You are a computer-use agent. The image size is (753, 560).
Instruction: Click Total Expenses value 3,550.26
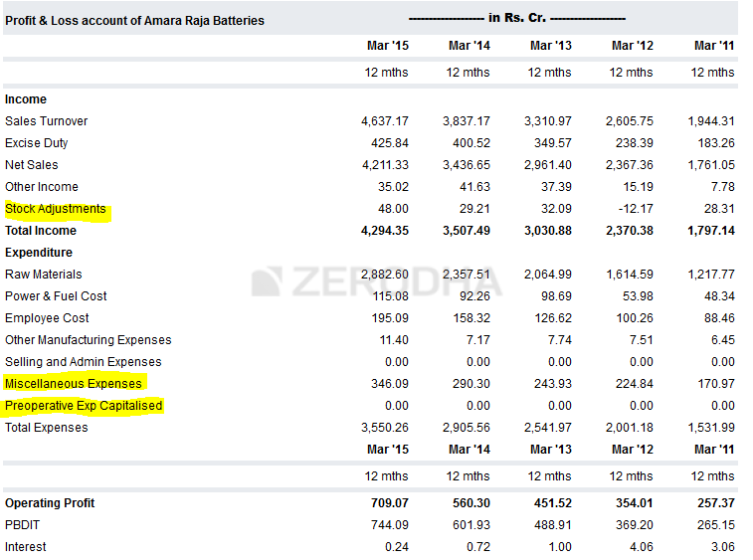click(x=385, y=428)
